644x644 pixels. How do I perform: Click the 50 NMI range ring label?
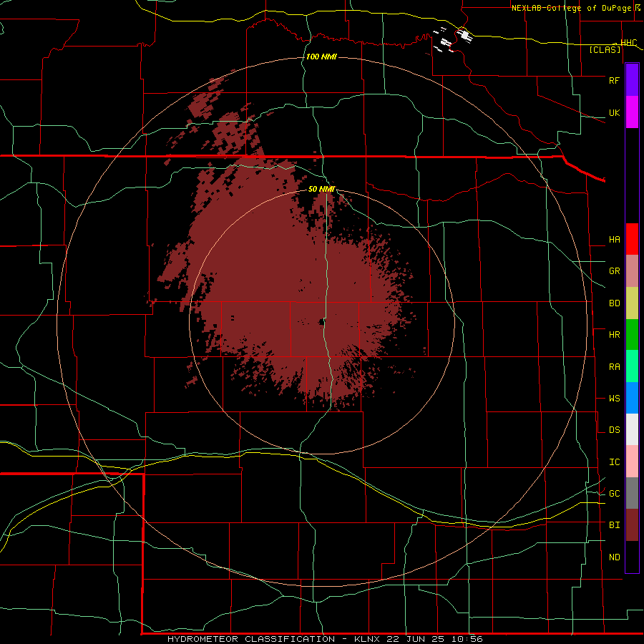[321, 189]
